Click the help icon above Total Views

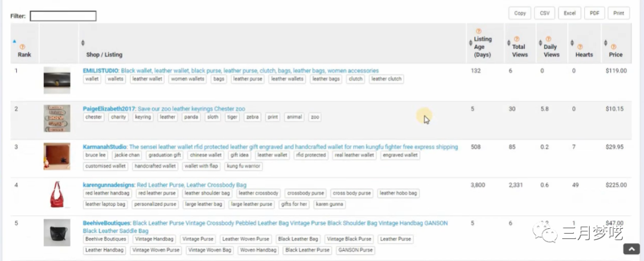(x=516, y=39)
